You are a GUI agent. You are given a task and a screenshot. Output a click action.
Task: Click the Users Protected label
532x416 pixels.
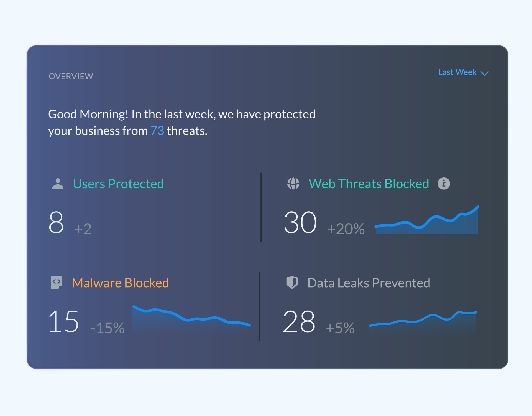click(x=118, y=184)
